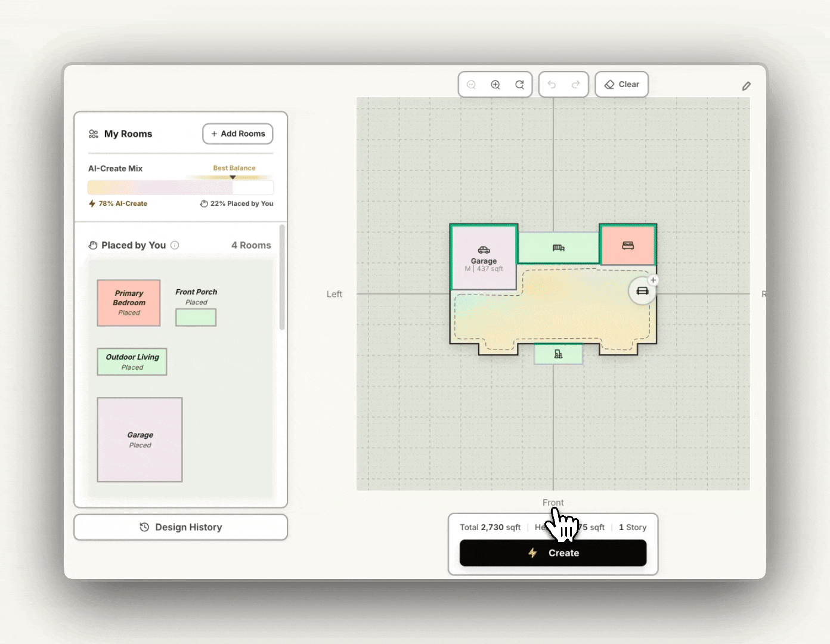Click the Placed by You hand icon
Image resolution: width=830 pixels, height=644 pixels.
[93, 245]
